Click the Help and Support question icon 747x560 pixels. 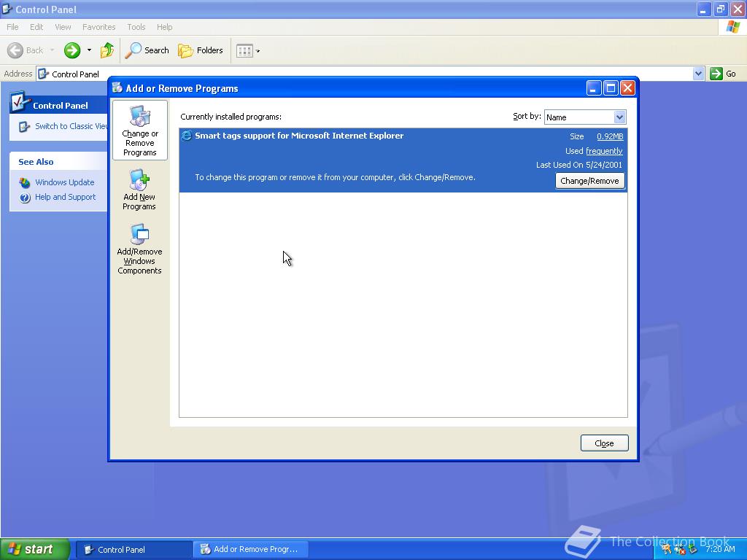point(25,197)
